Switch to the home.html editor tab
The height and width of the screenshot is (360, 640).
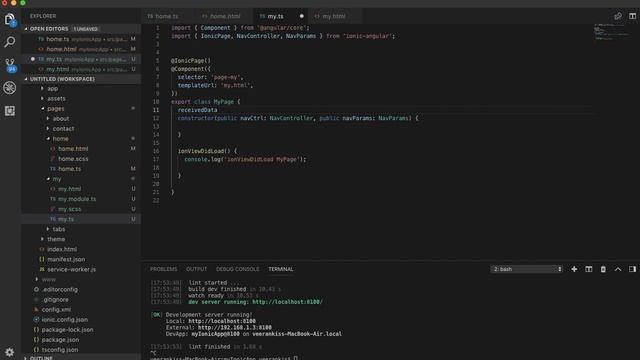[x=224, y=16]
